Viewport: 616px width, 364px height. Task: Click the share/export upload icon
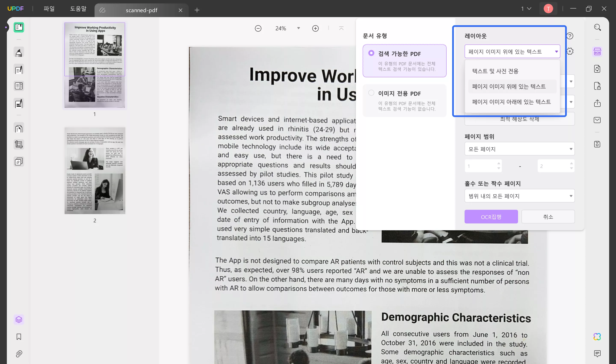tap(597, 103)
